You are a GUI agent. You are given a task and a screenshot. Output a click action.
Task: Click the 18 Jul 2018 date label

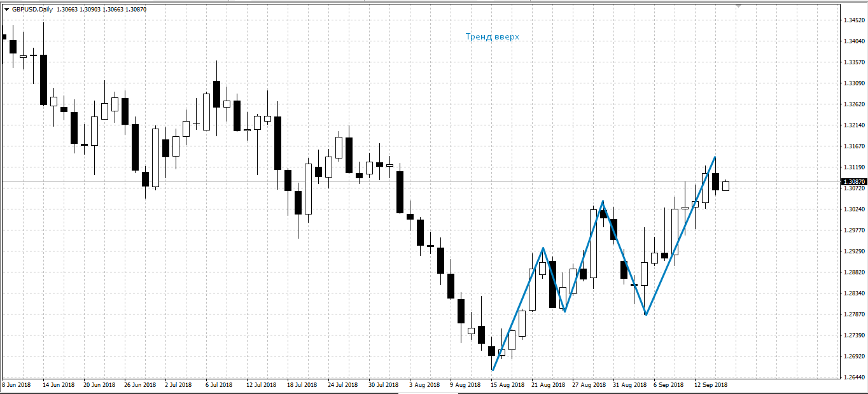[x=302, y=385]
